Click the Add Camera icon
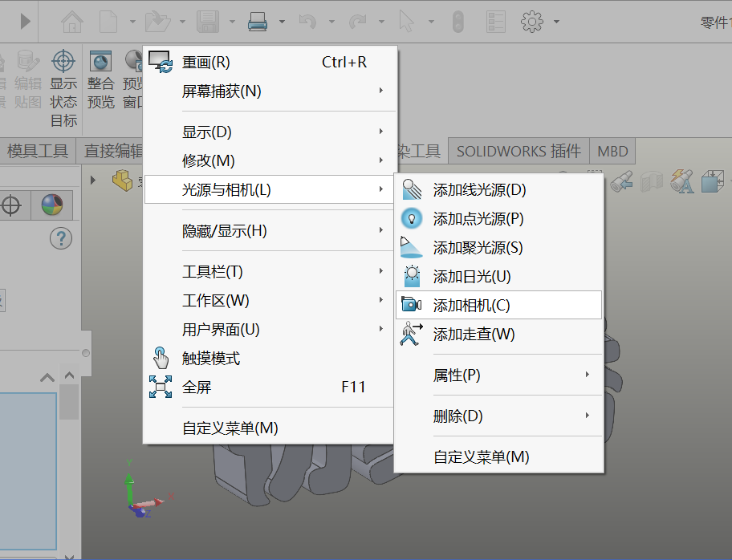The height and width of the screenshot is (560, 732). (413, 305)
